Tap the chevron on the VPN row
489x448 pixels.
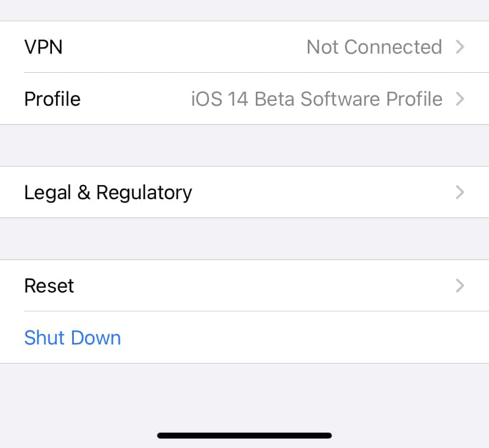click(x=460, y=47)
